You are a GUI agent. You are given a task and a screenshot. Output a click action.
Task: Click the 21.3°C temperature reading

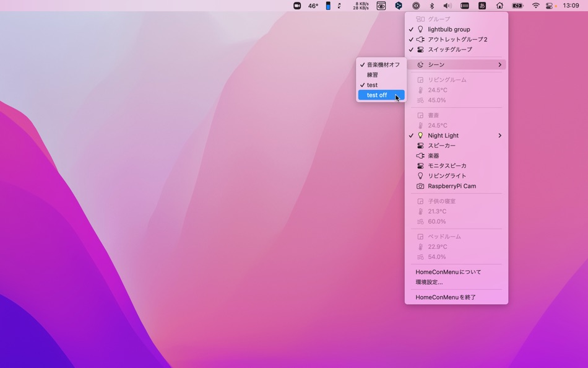click(x=456, y=211)
